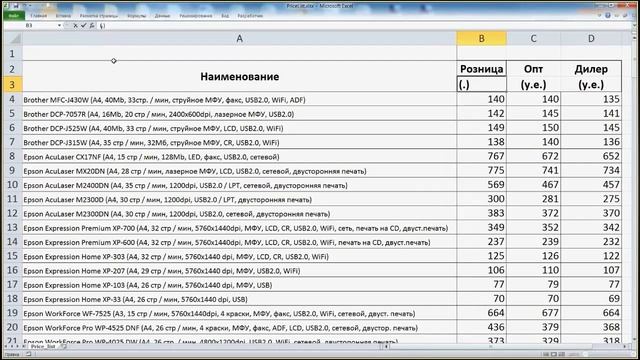
Task: Click retail price 664 for WorkForce WF-7525
Action: click(482, 313)
